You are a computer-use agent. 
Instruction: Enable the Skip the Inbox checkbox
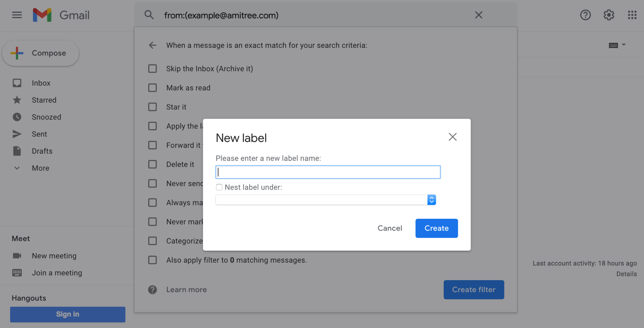click(x=153, y=69)
